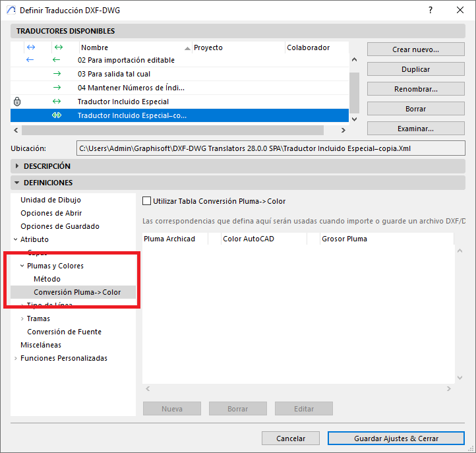
Task: Click the lock icon beside Traductor Incluido Especial
Action: pyautogui.click(x=17, y=102)
